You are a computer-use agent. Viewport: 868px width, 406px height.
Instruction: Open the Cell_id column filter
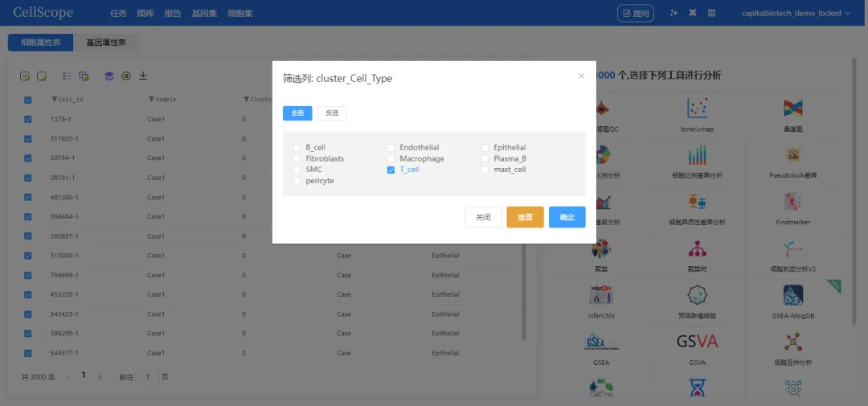point(55,100)
